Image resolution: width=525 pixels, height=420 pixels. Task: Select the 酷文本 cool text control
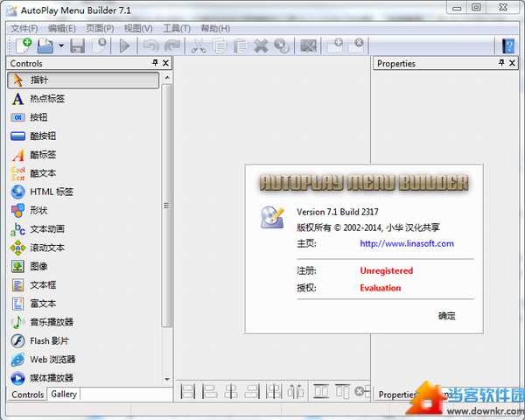(83, 173)
